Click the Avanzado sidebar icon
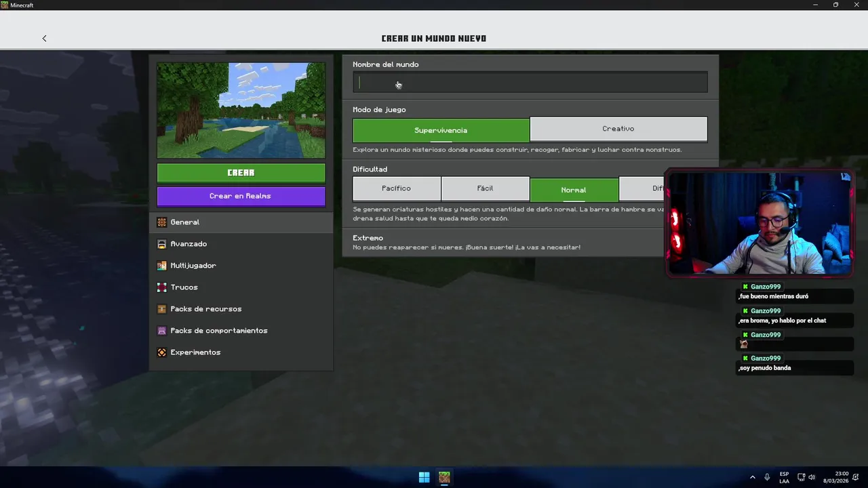868x488 pixels. coord(161,244)
